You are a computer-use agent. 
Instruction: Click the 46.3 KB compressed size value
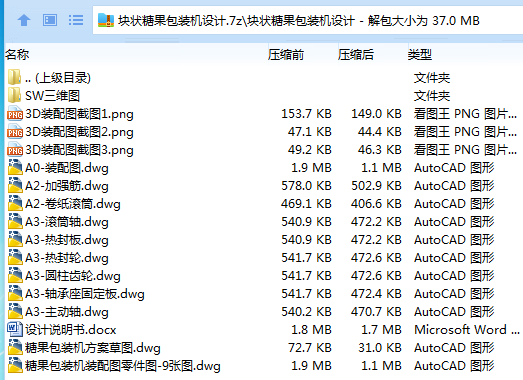(380, 150)
